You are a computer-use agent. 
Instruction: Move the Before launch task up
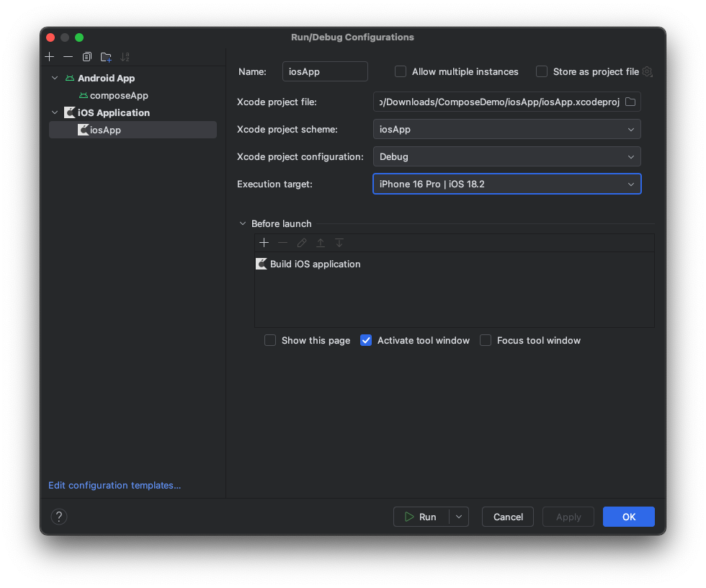(x=321, y=243)
